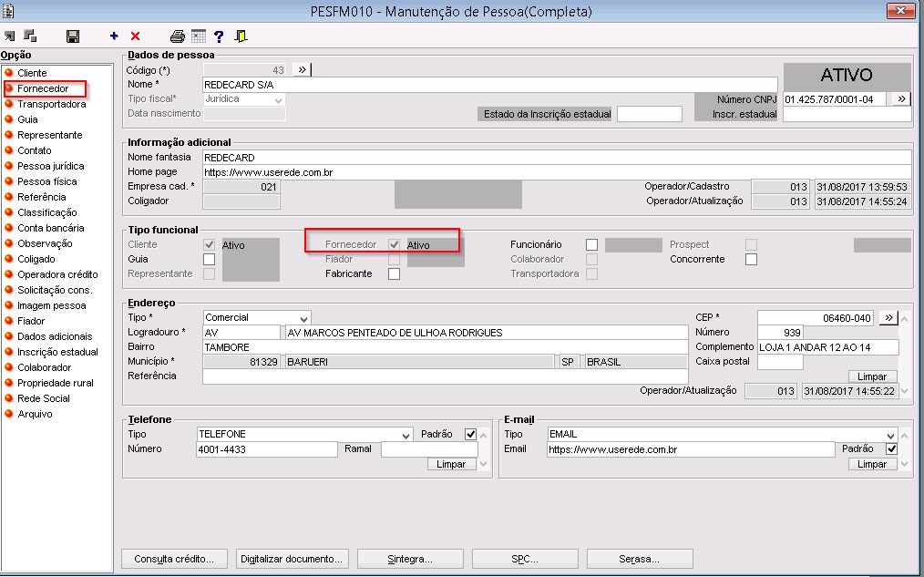Open the address Tipo dropdown showing Comercial

click(x=303, y=318)
